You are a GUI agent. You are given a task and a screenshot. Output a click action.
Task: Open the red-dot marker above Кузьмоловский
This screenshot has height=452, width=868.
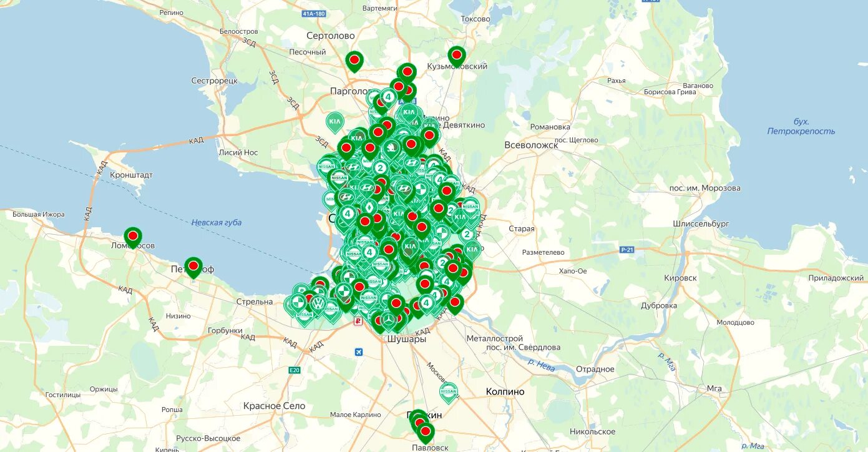[x=457, y=56]
